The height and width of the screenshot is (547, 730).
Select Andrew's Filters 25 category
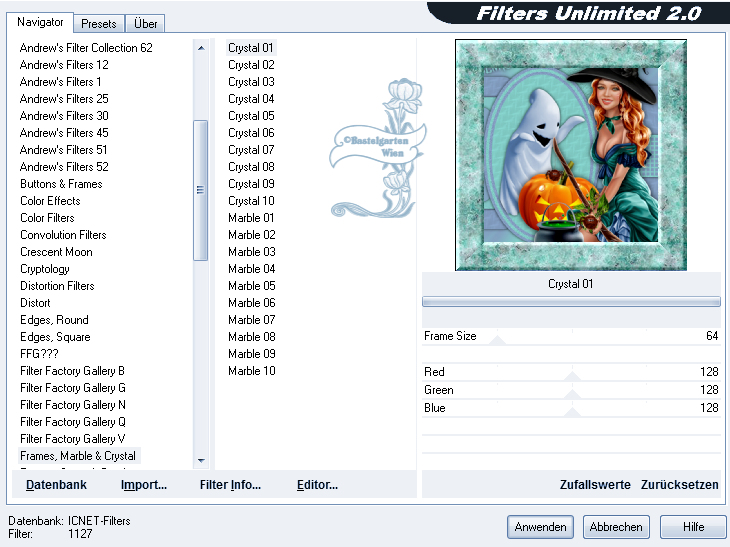64,99
